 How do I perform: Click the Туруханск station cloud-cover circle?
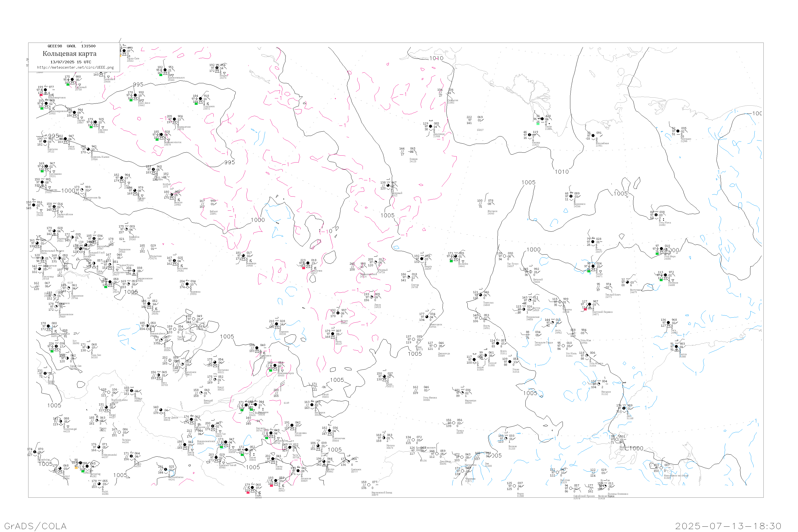tap(200, 99)
